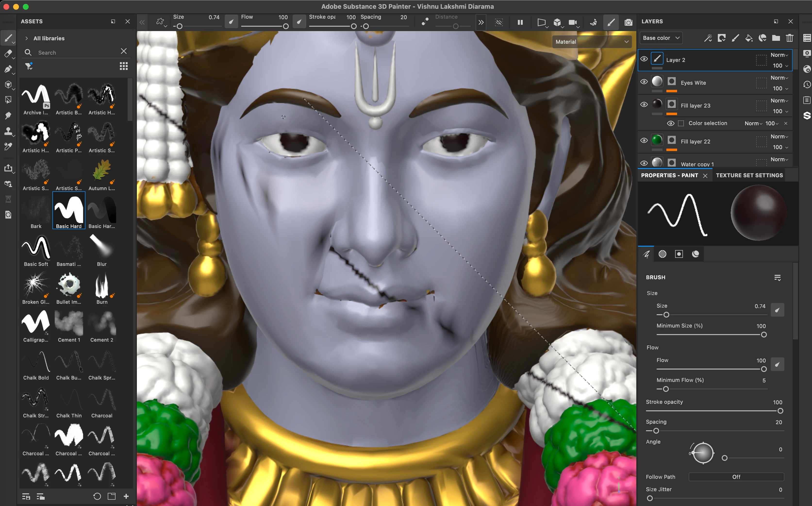Click the Follow Path Off button

736,477
